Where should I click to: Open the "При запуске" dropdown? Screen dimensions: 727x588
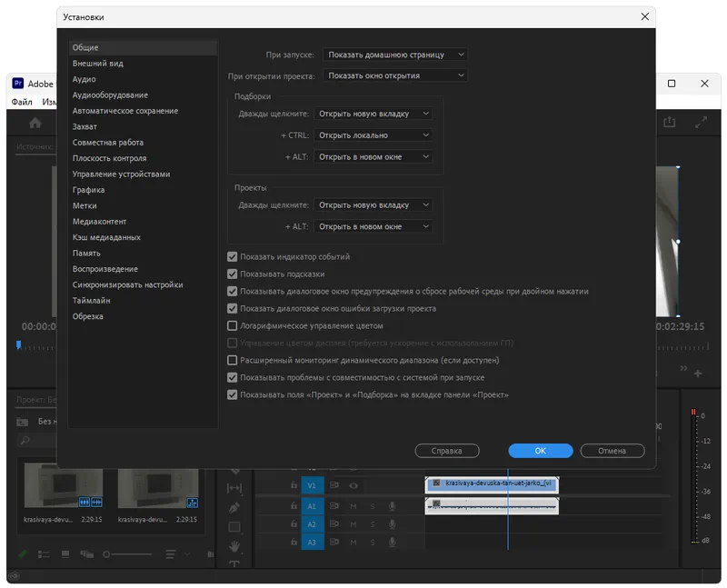(394, 55)
